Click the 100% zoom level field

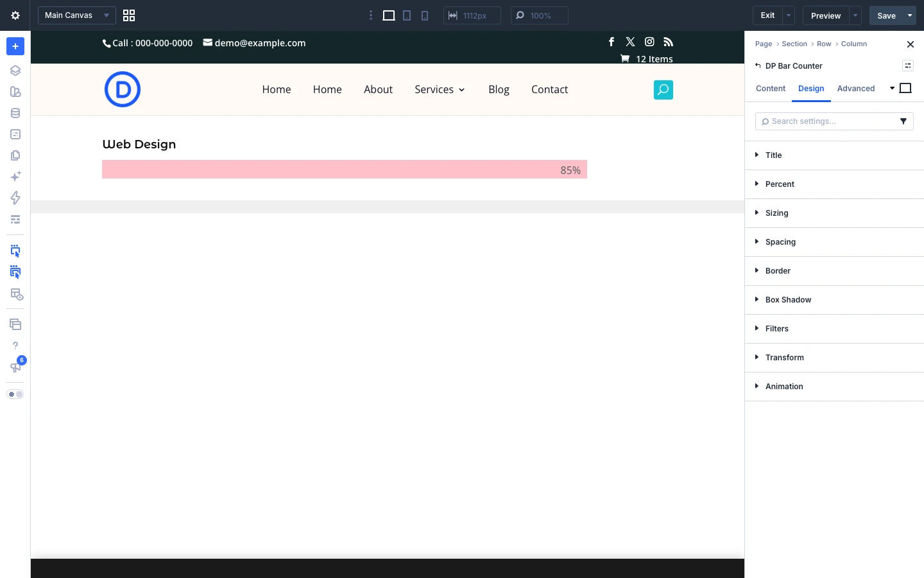[x=540, y=15]
